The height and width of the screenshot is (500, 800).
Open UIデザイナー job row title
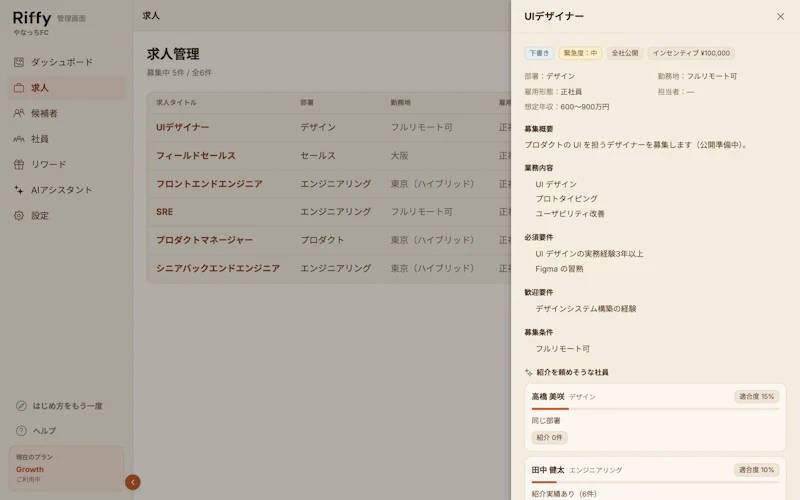coord(182,127)
